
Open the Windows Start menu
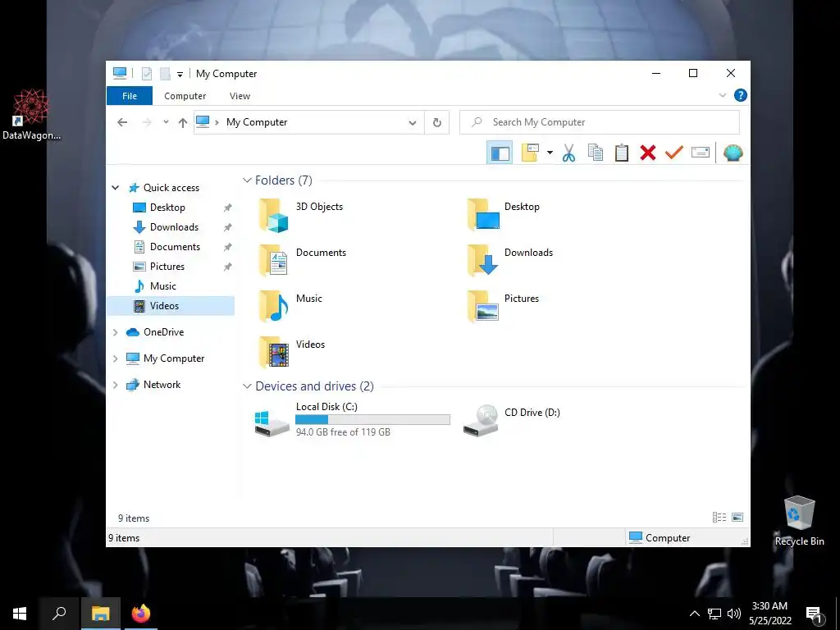(x=20, y=614)
